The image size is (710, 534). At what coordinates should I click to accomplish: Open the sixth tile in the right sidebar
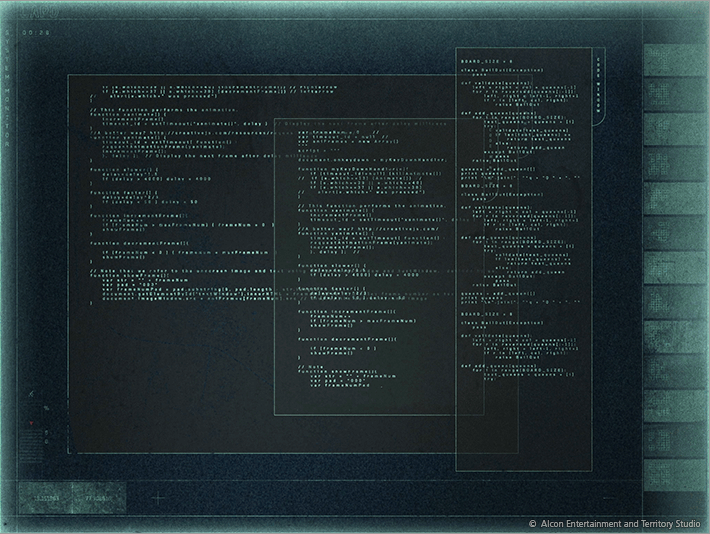tap(676, 233)
